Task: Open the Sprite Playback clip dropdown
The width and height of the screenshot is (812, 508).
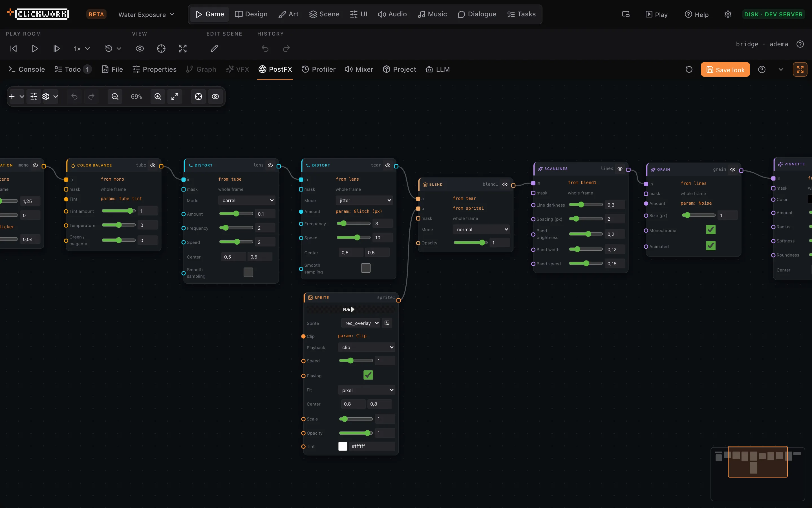Action: (x=367, y=347)
